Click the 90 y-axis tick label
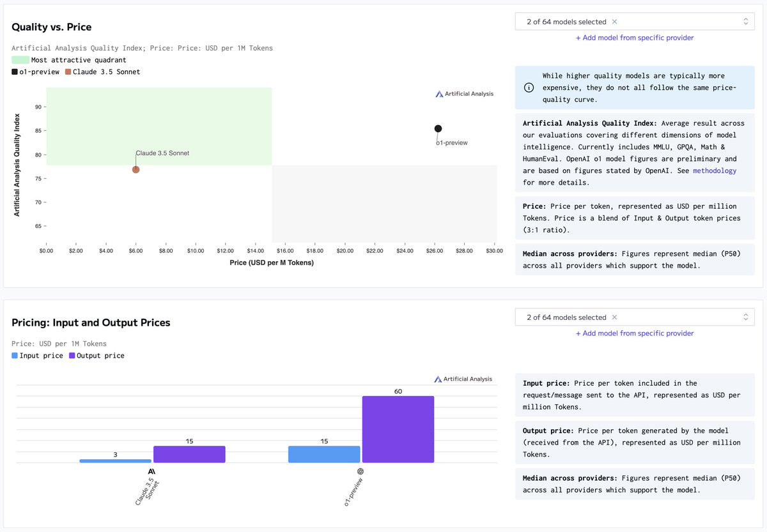 point(38,107)
